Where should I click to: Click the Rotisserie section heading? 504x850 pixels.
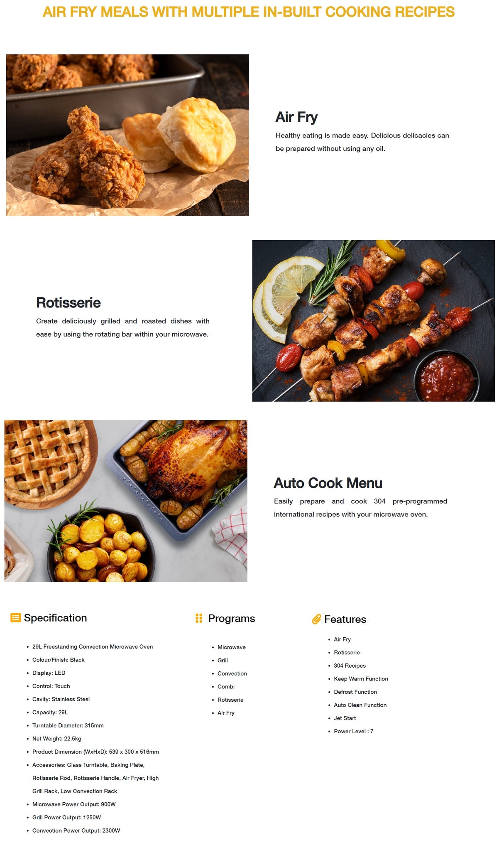click(x=69, y=302)
